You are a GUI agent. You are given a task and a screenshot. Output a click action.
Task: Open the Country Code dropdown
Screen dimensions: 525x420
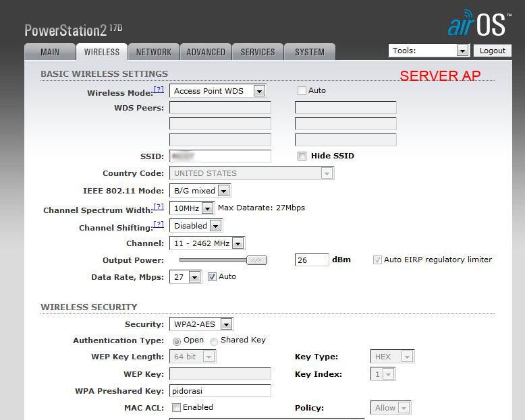click(x=252, y=173)
